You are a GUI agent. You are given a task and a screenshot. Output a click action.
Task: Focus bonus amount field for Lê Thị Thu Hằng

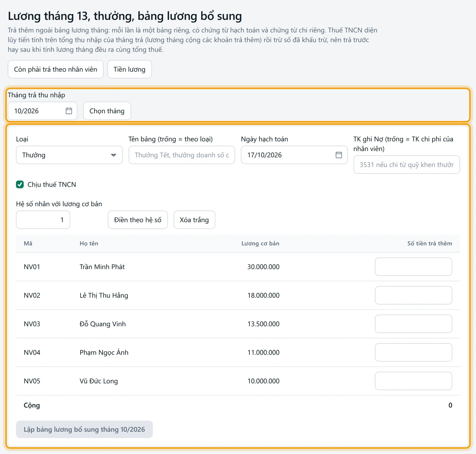pos(414,295)
